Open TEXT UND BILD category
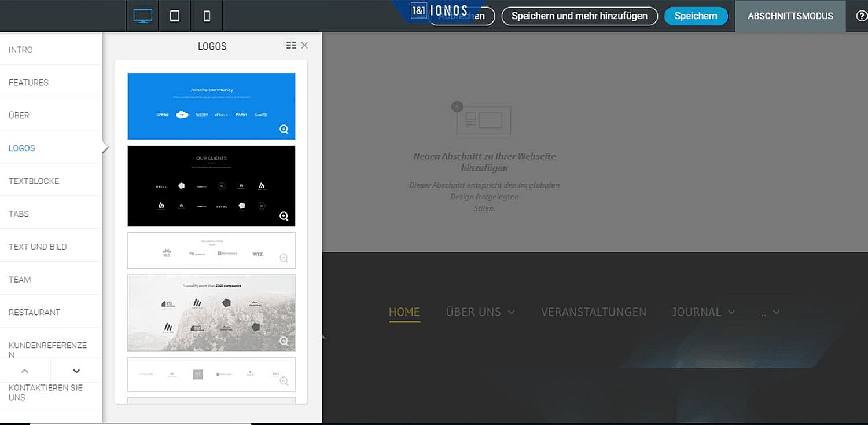Screen dimensions: 868x425 click(51, 247)
